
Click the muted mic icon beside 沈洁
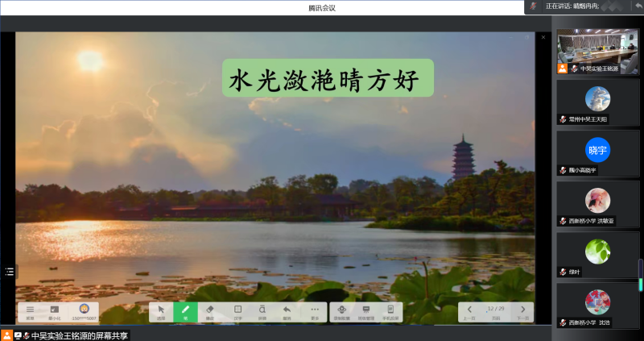pyautogui.click(x=563, y=323)
